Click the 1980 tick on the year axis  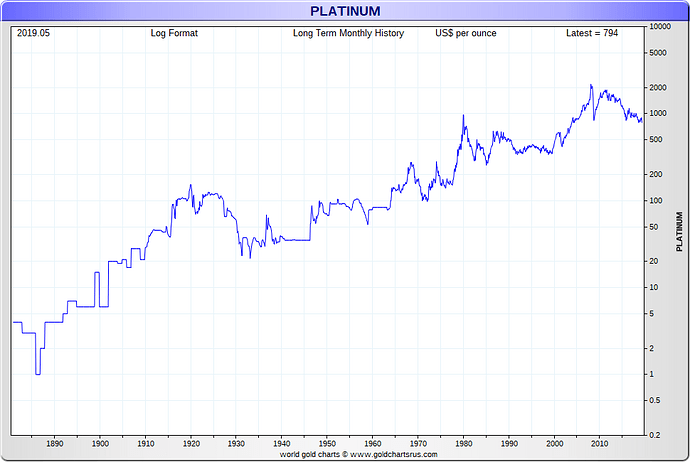click(463, 442)
